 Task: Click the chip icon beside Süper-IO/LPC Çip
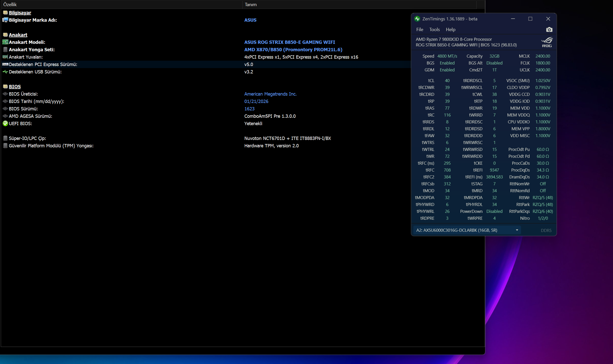tap(5, 138)
